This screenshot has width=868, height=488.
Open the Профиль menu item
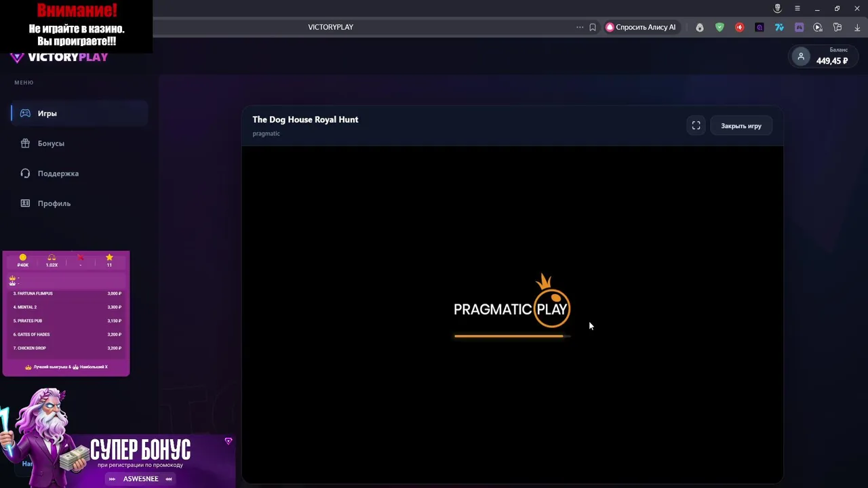[x=79, y=203]
